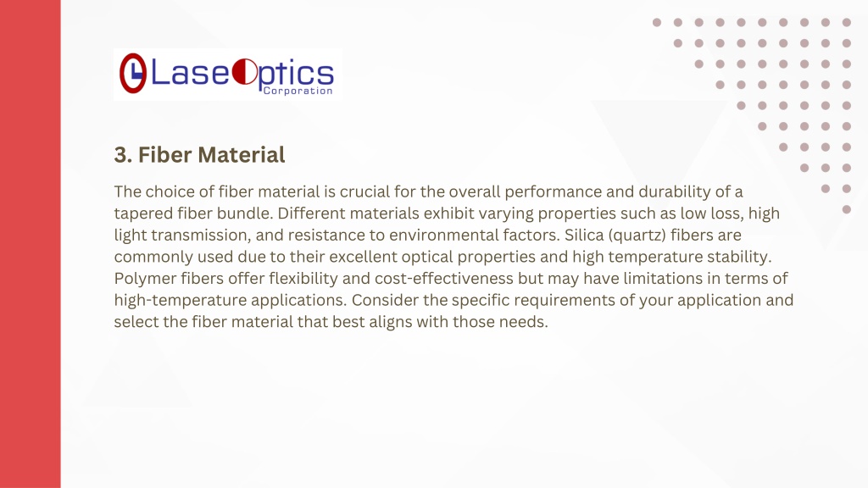Click the word 'Lase' in the logo
The height and width of the screenshot is (488, 868).
(x=191, y=73)
